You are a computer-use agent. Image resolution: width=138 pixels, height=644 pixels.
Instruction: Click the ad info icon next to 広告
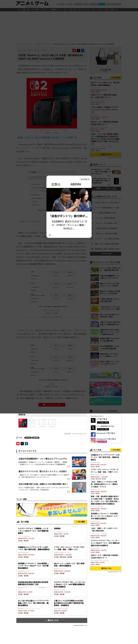click(59, 185)
